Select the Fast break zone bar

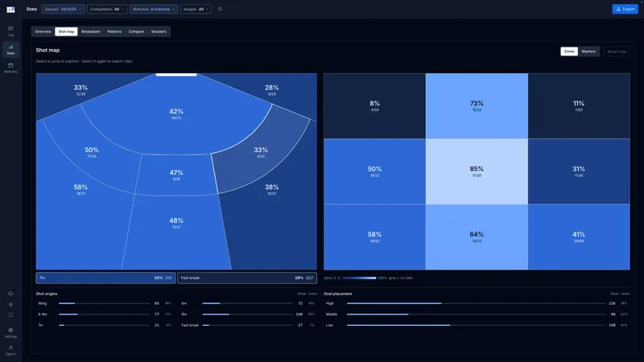pyautogui.click(x=247, y=278)
